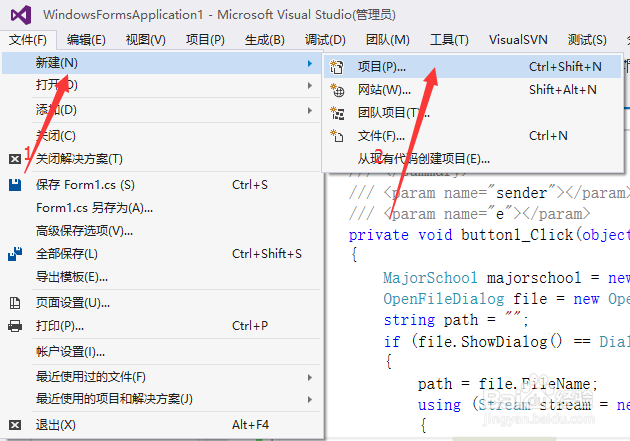Image resolution: width=630 pixels, height=441 pixels.
Task: Expand the 添加(D) submenu arrow
Action: (309, 110)
